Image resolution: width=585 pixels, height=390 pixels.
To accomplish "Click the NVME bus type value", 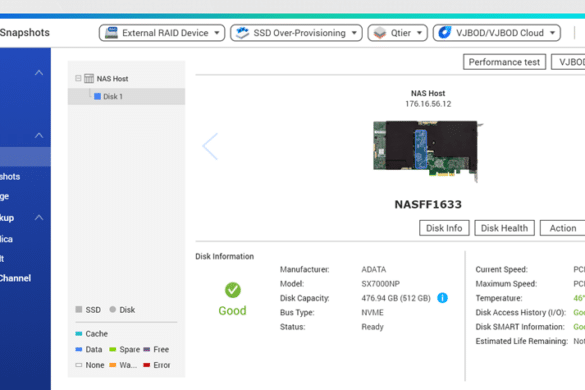I will tap(372, 312).
